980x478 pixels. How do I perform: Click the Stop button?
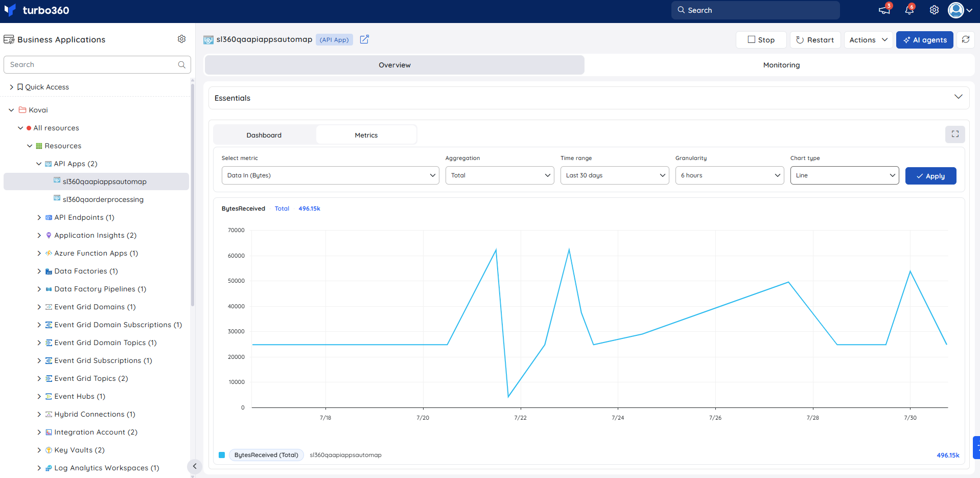pyautogui.click(x=761, y=40)
